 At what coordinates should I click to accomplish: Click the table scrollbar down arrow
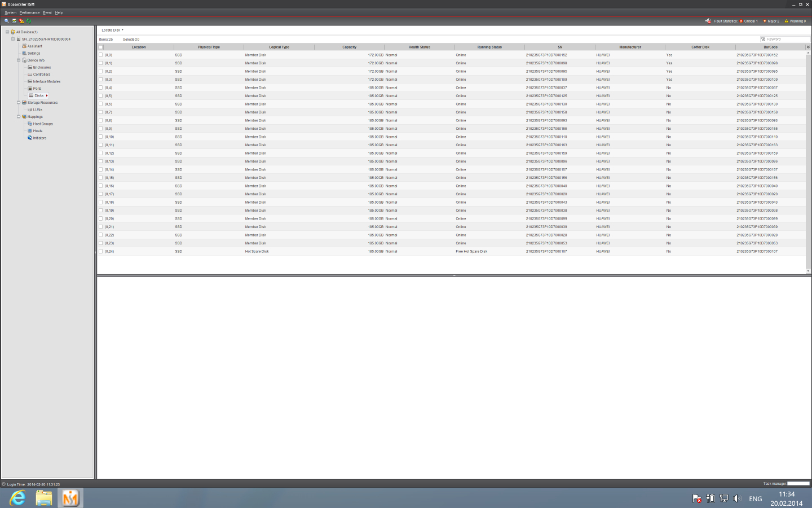(x=808, y=271)
